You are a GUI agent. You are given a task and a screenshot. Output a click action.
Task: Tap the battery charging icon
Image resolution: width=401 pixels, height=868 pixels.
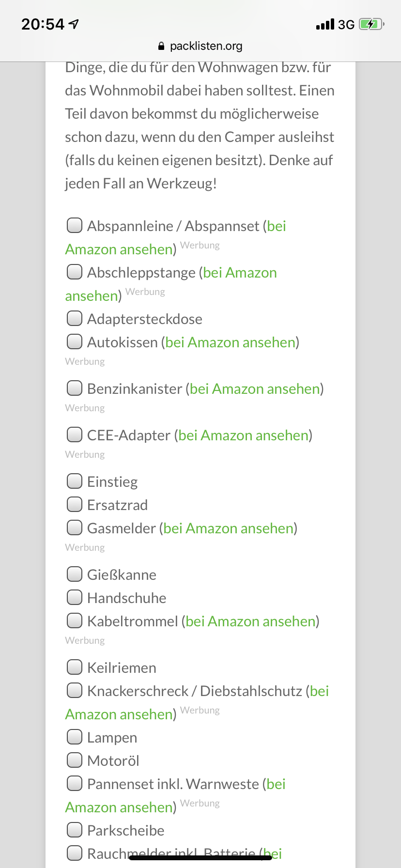(371, 24)
